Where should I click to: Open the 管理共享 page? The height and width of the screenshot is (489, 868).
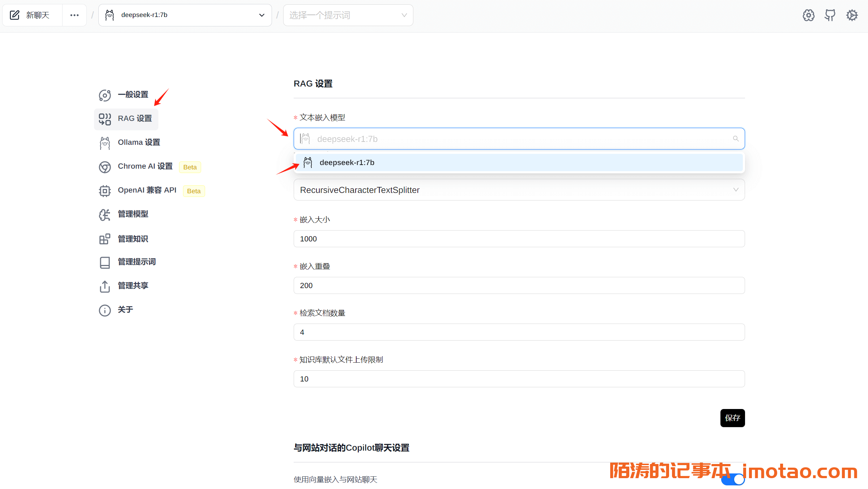[x=132, y=286]
